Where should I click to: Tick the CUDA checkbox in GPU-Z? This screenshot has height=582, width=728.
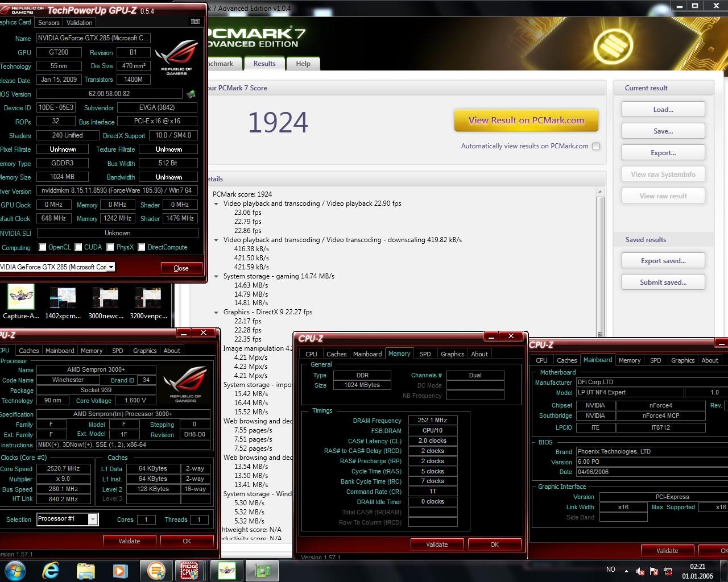[78, 247]
